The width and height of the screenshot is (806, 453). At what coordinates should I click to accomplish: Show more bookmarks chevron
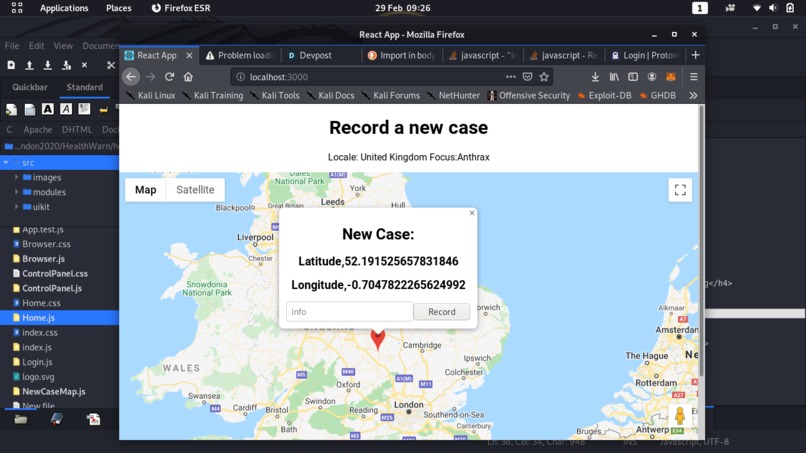[693, 95]
